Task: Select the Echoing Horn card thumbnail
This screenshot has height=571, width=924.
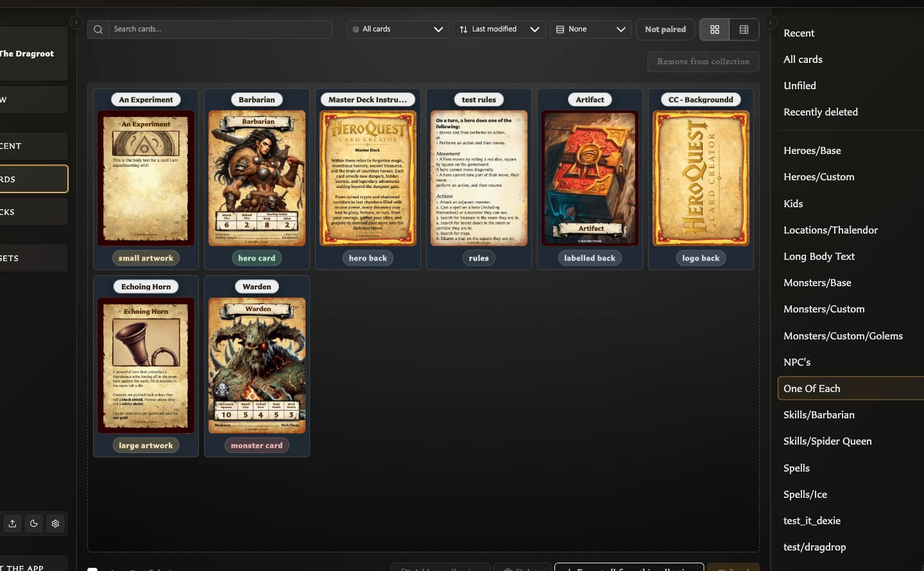Action: (x=146, y=366)
